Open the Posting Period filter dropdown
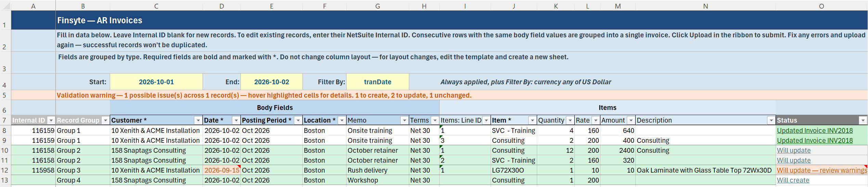The width and height of the screenshot is (868, 187). (x=298, y=120)
